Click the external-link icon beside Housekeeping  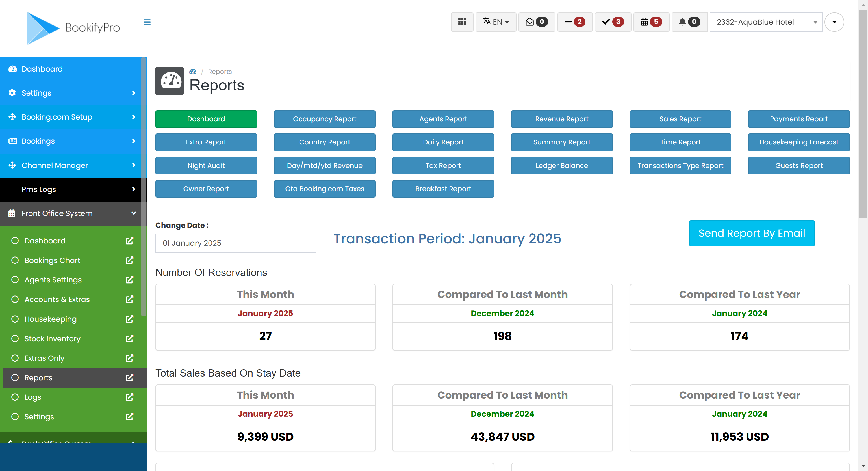tap(130, 319)
